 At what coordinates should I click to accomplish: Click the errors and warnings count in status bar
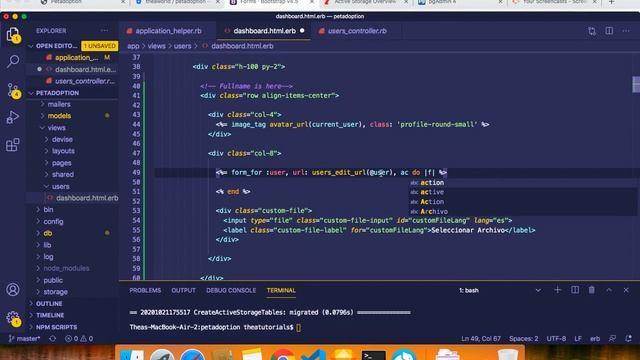point(79,339)
